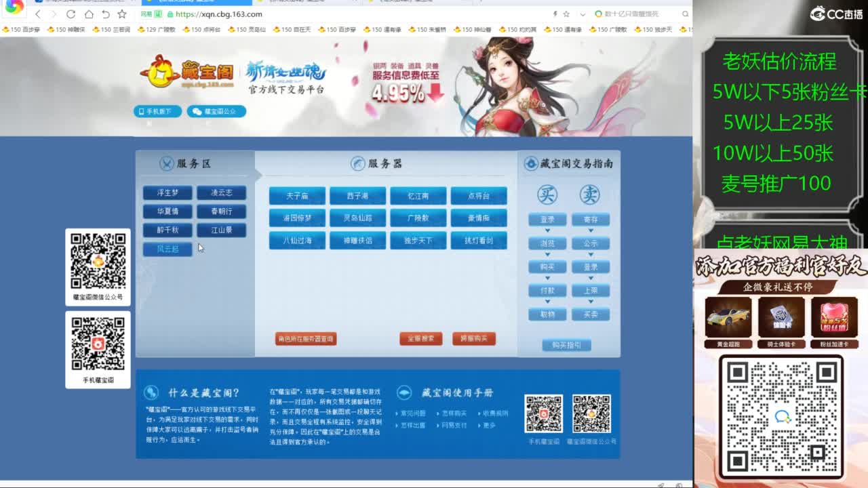This screenshot has height=488, width=868.
Task: Click the browser refresh icon
Action: click(x=71, y=14)
